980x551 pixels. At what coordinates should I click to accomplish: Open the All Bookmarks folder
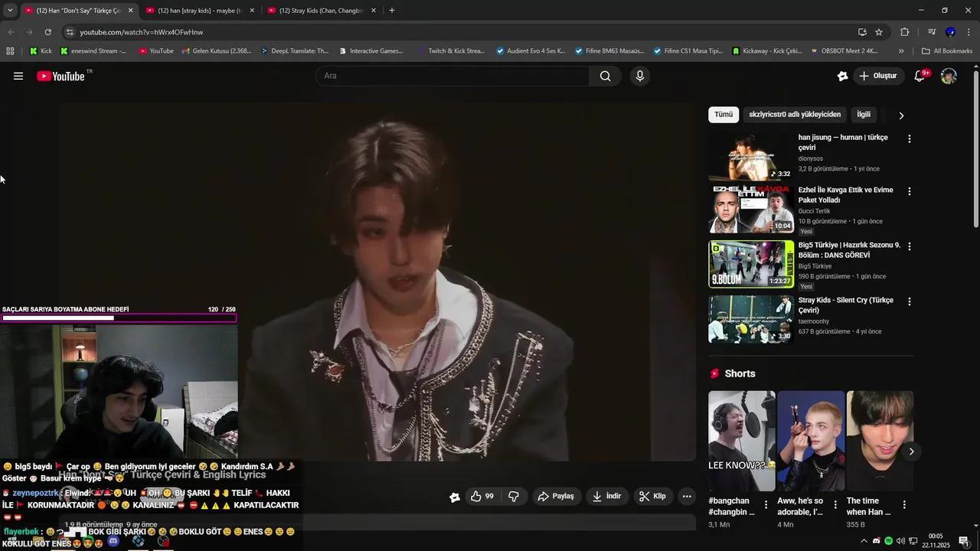pyautogui.click(x=947, y=51)
